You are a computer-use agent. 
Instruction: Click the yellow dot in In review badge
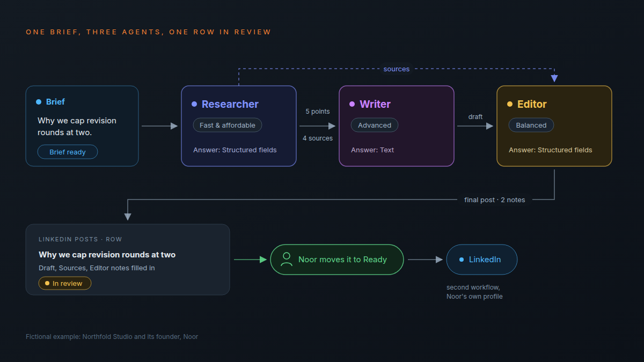tap(47, 283)
